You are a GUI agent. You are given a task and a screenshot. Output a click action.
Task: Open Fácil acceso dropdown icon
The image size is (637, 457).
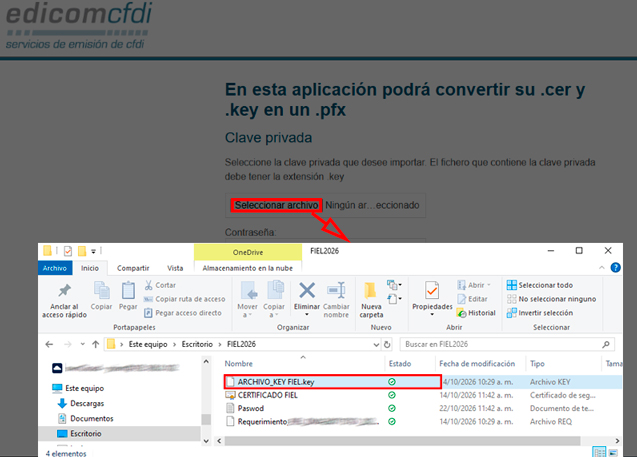point(394,299)
